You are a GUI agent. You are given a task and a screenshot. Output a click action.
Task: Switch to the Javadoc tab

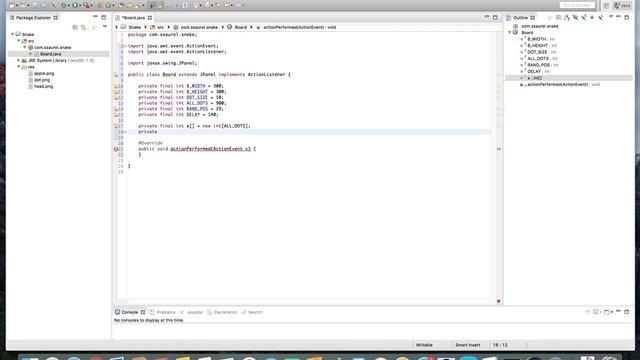coord(191,312)
